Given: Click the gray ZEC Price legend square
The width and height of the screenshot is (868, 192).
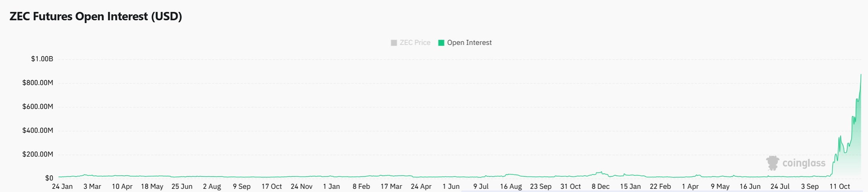Looking at the screenshot, I should pos(394,43).
